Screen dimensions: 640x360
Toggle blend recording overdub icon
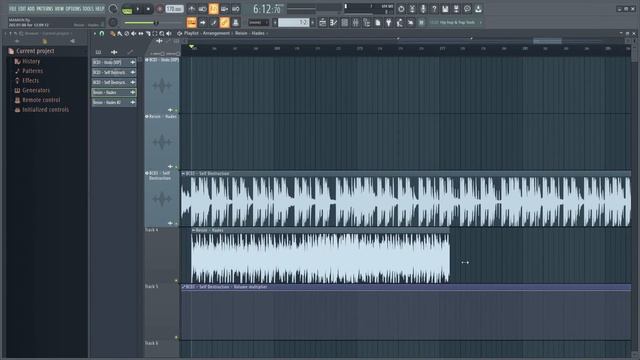[224, 9]
